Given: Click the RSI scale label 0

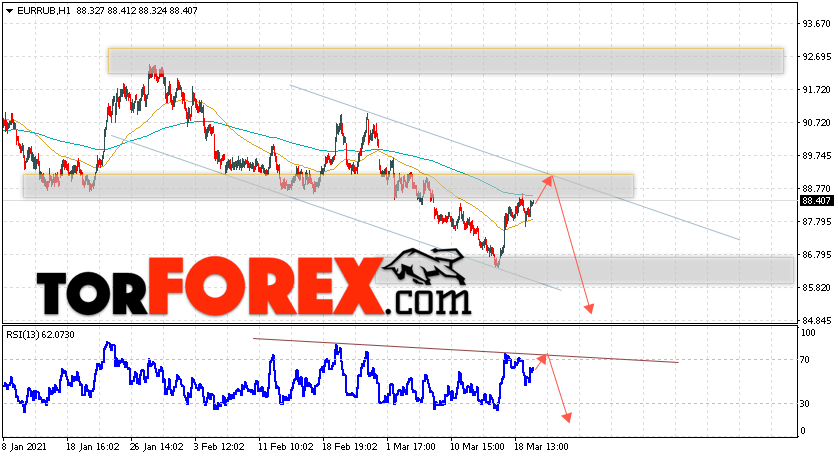Looking at the screenshot, I should pyautogui.click(x=803, y=431).
